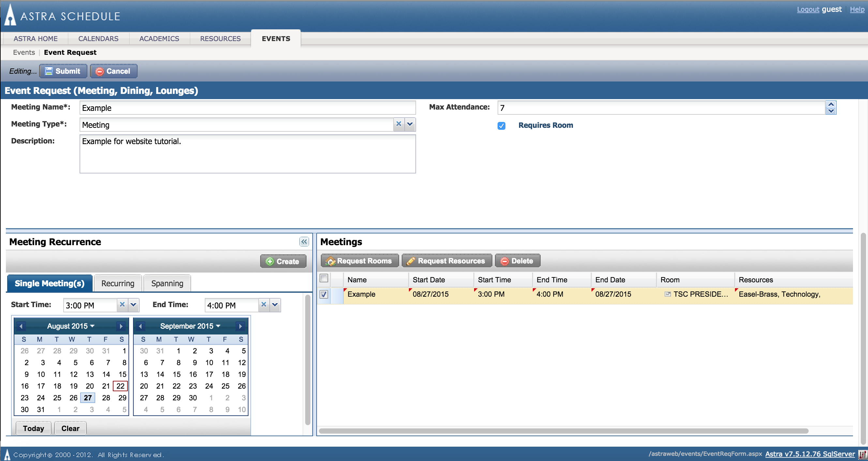Screen dimensions: 868x461
Task: Select September 15 in the calendar
Action: coord(176,374)
